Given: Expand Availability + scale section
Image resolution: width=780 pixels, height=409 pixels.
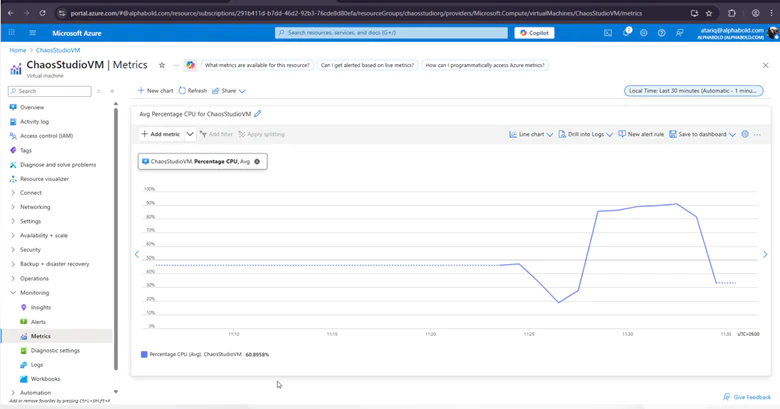Looking at the screenshot, I should [x=44, y=235].
